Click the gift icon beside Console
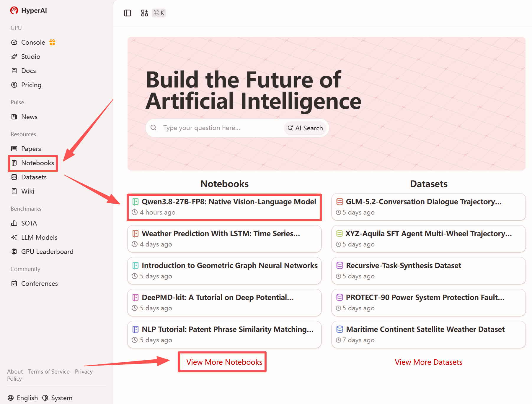This screenshot has height=404, width=532. click(x=52, y=42)
